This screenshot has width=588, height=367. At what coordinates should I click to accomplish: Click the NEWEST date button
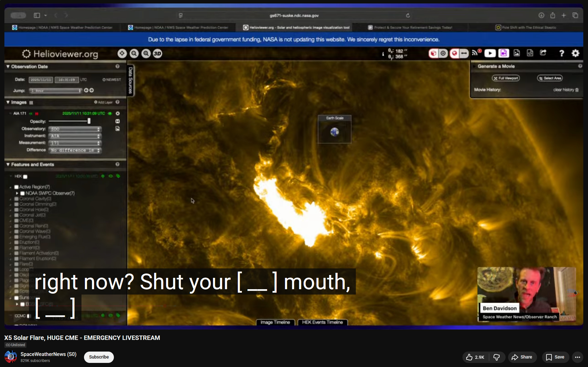(112, 80)
